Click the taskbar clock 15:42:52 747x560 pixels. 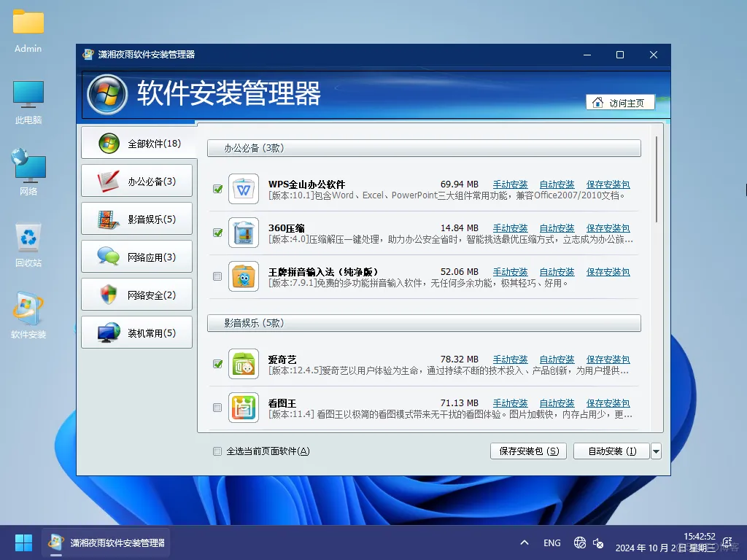[700, 537]
